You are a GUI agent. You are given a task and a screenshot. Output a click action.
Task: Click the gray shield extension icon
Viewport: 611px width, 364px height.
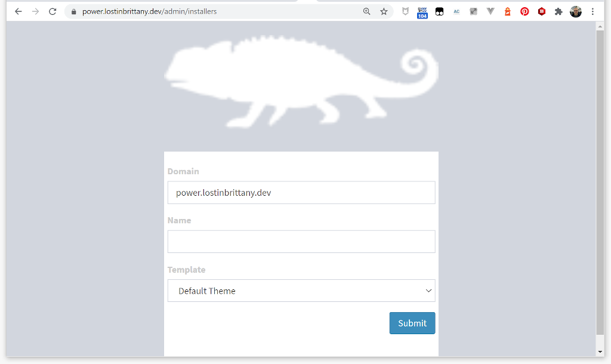pos(406,11)
